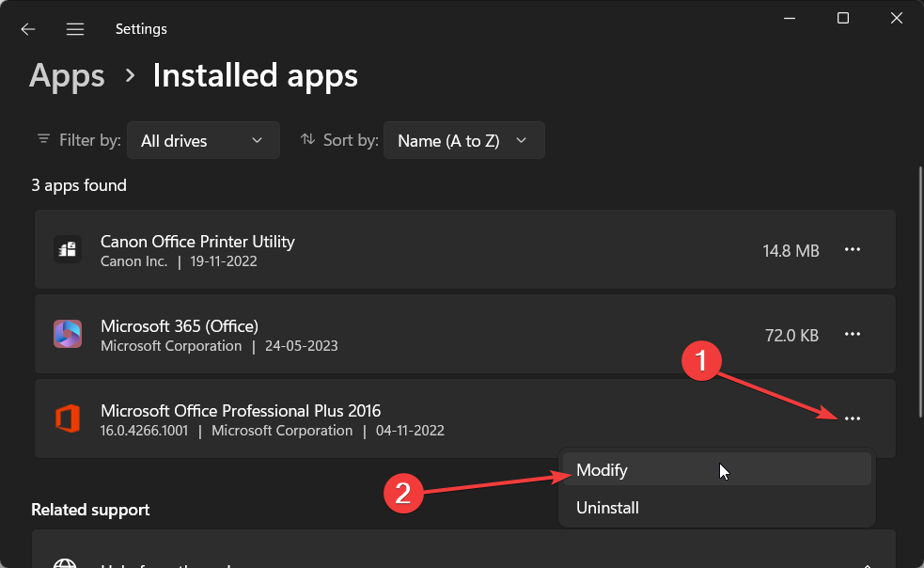924x568 pixels.
Task: Close the Settings window
Action: click(x=897, y=18)
